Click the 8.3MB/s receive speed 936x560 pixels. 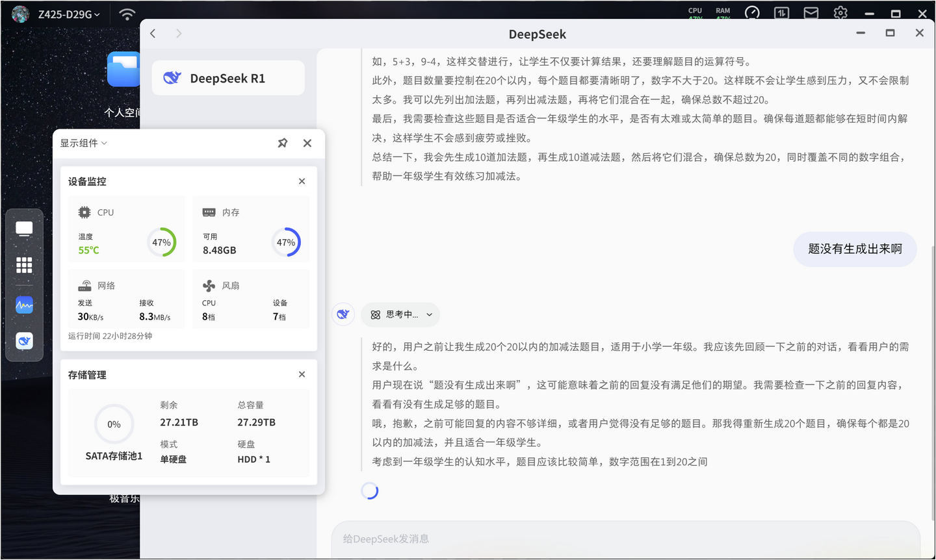tap(155, 316)
